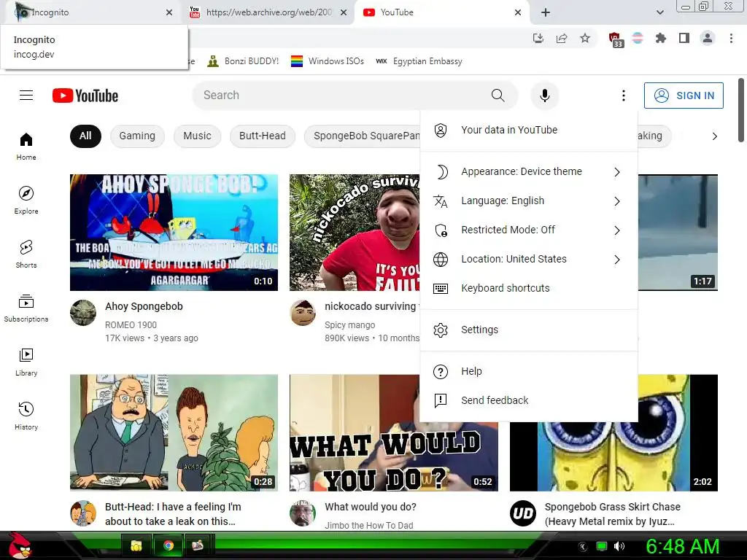The image size is (747, 560).
Task: Select the All category chip
Action: (x=85, y=136)
